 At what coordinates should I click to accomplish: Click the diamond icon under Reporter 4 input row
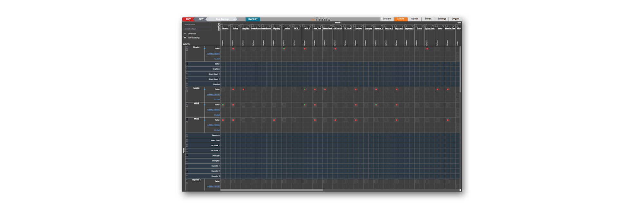pos(187,183)
